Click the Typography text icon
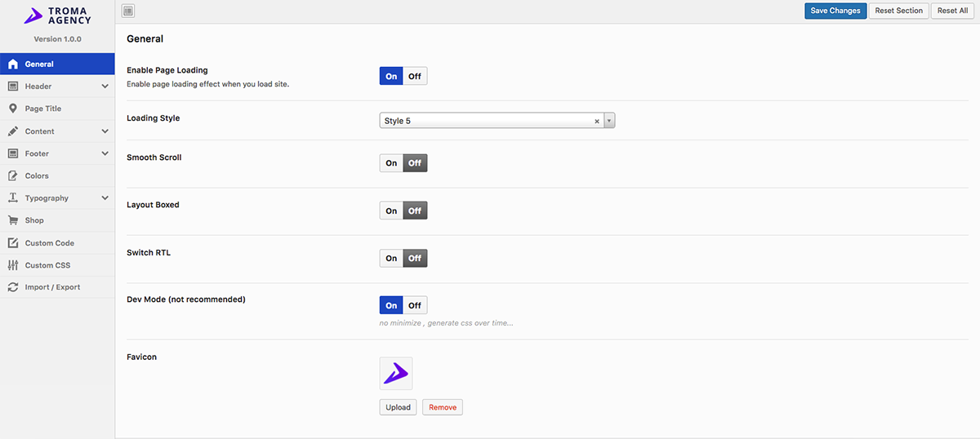The image size is (980, 439). click(x=12, y=198)
